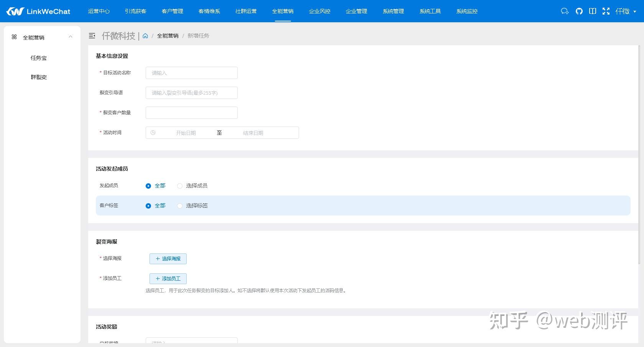Collapse the sidebar with the hamburger icon
Screen dimensions: 644x347
point(92,36)
